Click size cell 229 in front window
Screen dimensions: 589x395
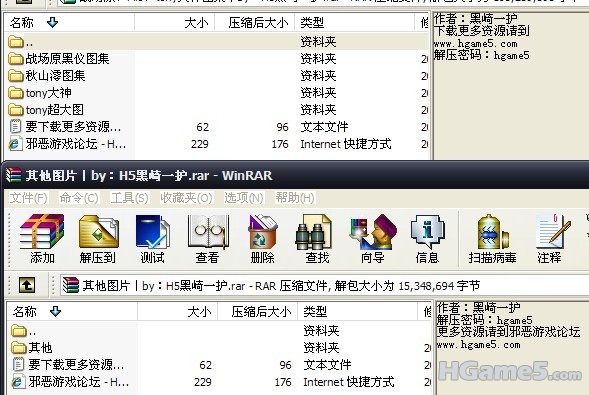coord(202,382)
